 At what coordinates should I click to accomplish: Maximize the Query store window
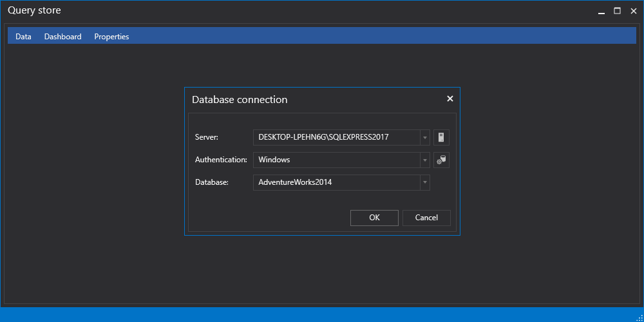click(617, 11)
